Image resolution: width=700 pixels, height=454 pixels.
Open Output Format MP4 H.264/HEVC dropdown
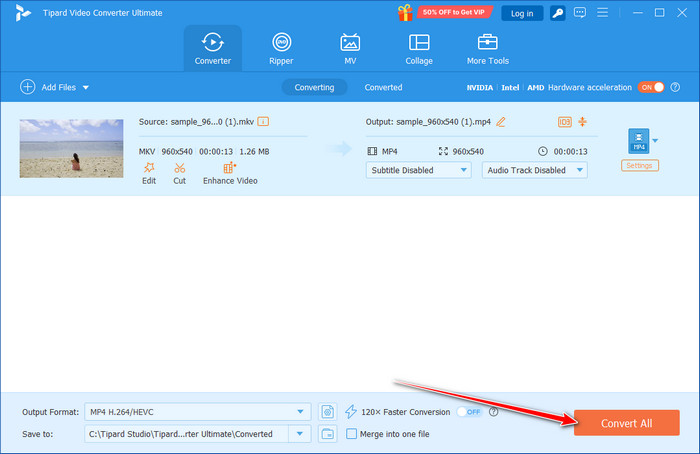point(198,412)
